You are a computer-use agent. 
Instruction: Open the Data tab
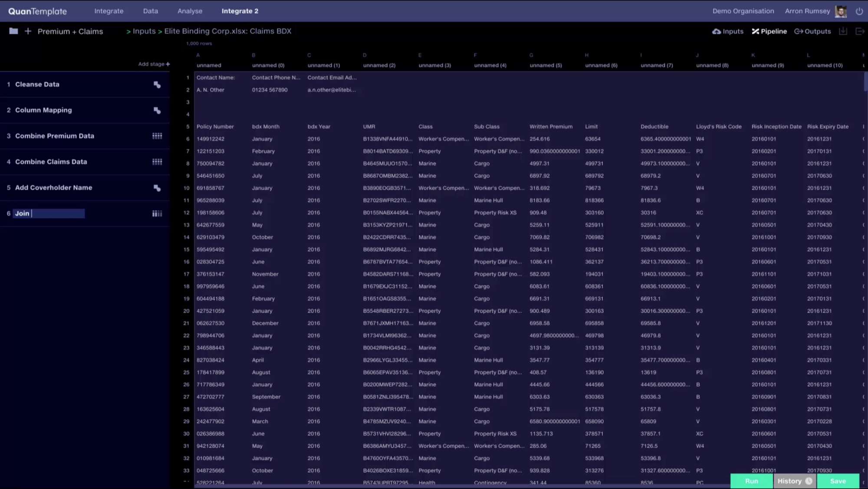[x=151, y=11]
